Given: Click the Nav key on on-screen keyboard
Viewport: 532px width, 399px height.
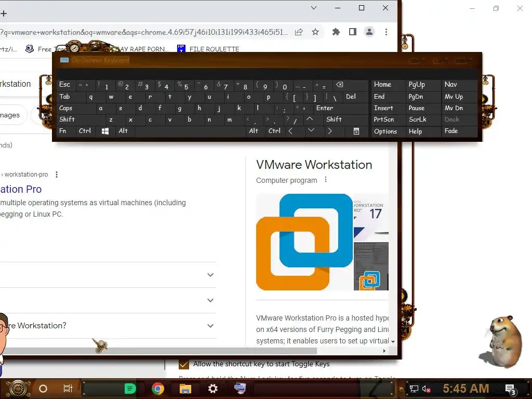Looking at the screenshot, I should click(459, 85).
